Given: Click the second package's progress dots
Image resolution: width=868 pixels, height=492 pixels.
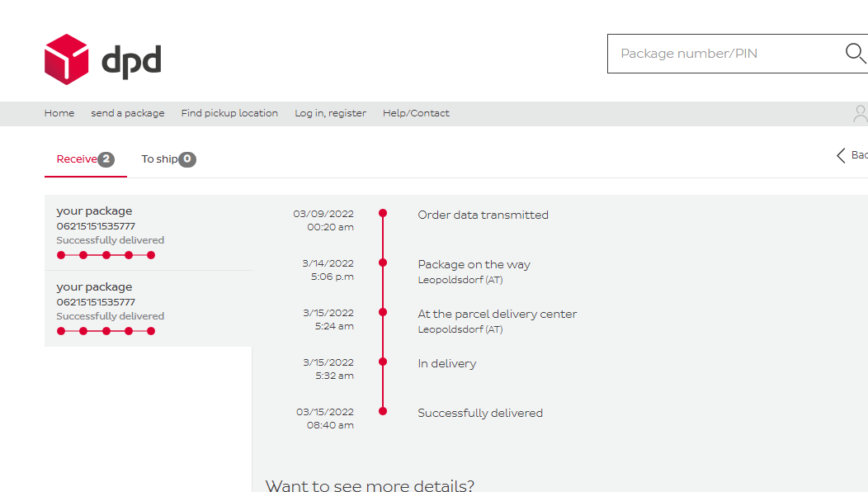Looking at the screenshot, I should 106,331.
